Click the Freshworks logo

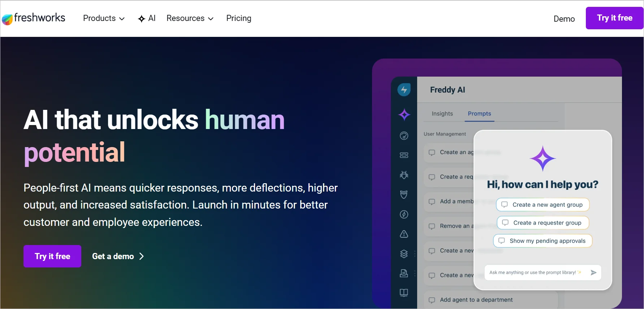click(34, 18)
